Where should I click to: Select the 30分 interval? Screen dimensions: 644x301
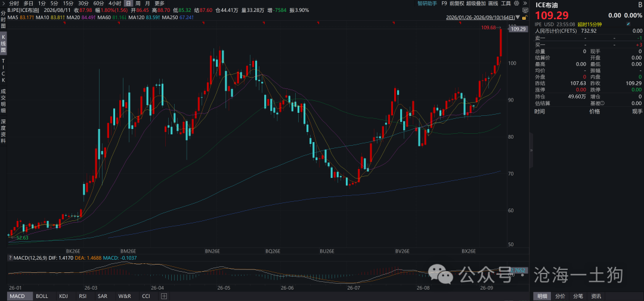click(x=83, y=4)
